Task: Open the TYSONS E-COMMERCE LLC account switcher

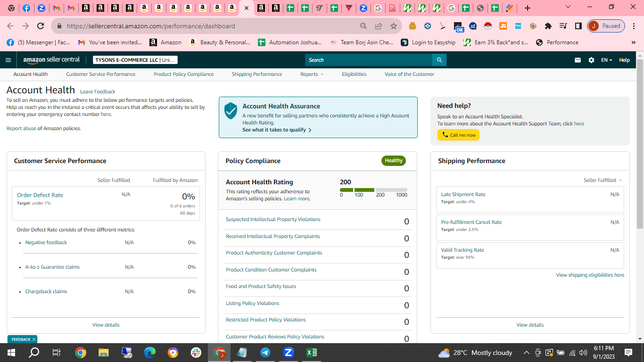Action: point(135,60)
